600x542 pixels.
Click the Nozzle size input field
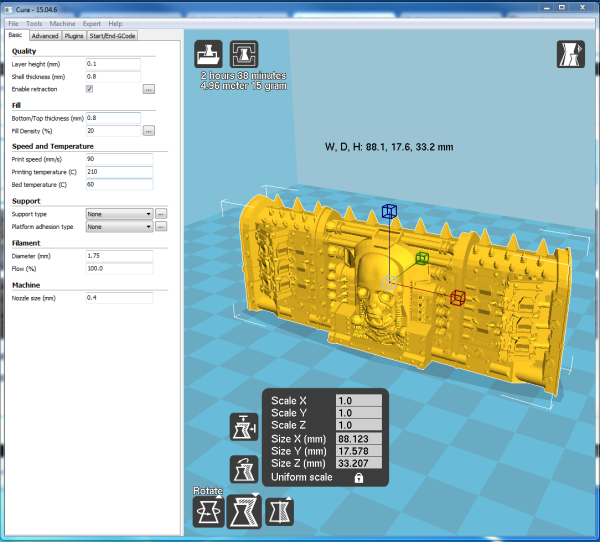(x=119, y=298)
